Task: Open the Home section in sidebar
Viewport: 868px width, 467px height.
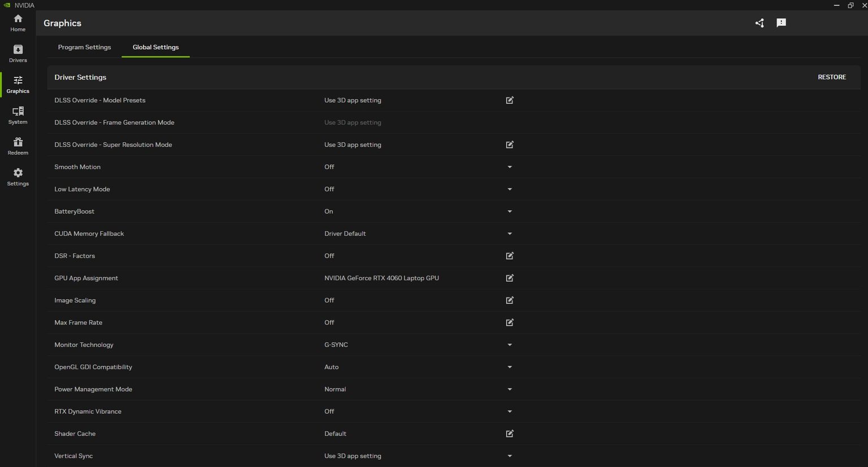Action: click(18, 23)
